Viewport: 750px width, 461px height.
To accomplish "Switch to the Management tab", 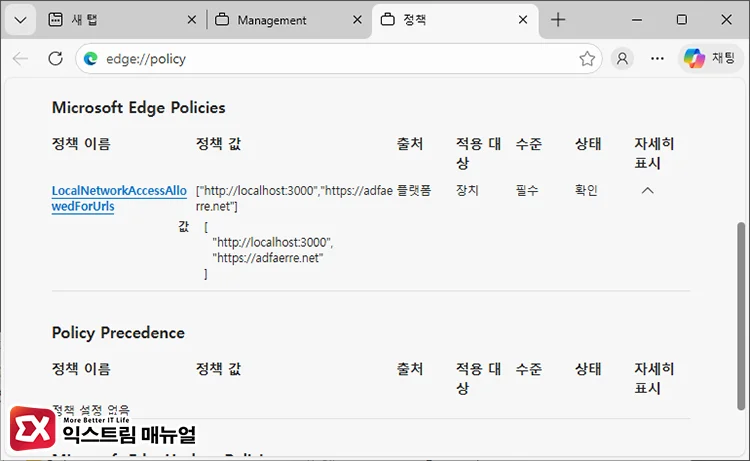I will 287,20.
